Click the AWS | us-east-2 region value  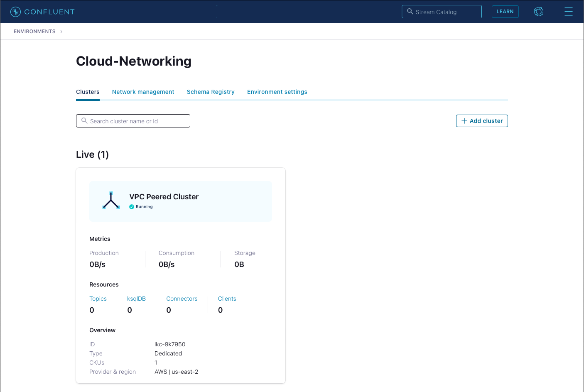pos(177,372)
